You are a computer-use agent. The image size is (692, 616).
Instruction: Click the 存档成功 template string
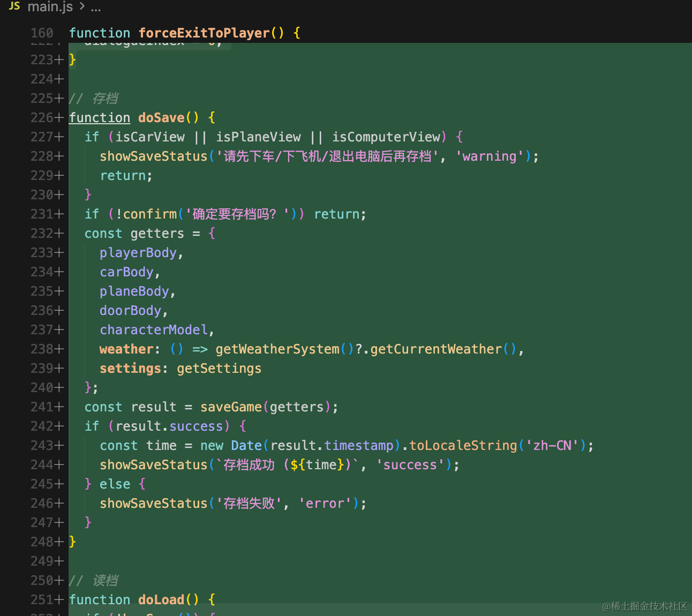click(x=287, y=464)
